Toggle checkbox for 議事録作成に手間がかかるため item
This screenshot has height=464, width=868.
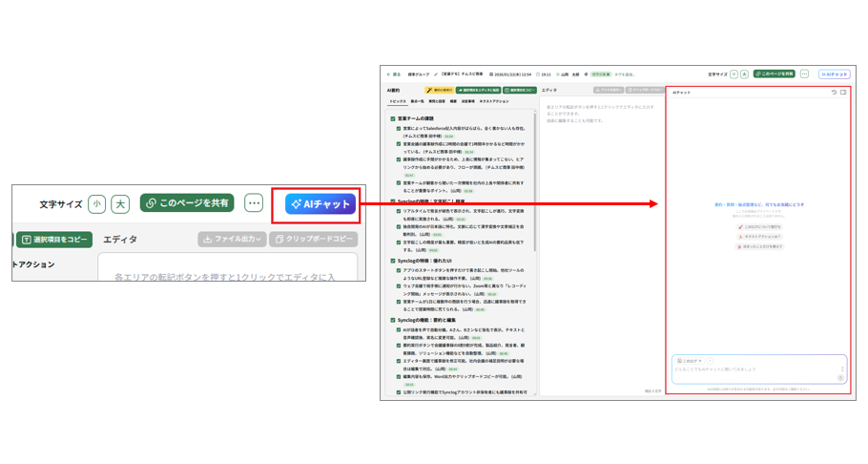[x=398, y=159]
